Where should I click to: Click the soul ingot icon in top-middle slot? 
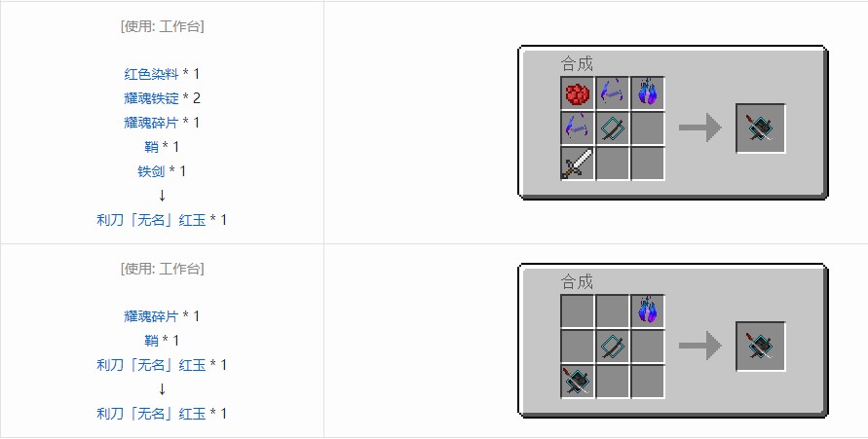point(612,92)
